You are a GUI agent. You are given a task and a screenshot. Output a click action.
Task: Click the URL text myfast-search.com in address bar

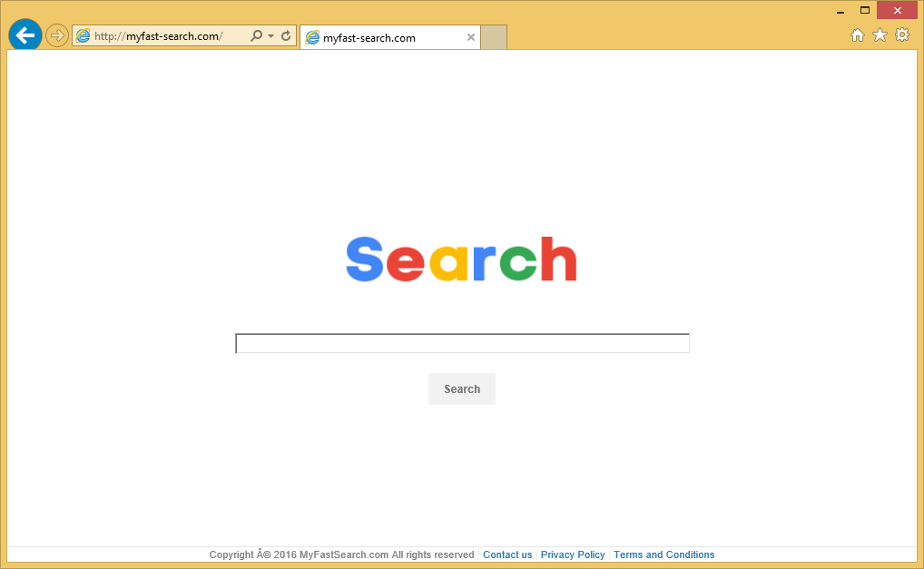tap(159, 36)
